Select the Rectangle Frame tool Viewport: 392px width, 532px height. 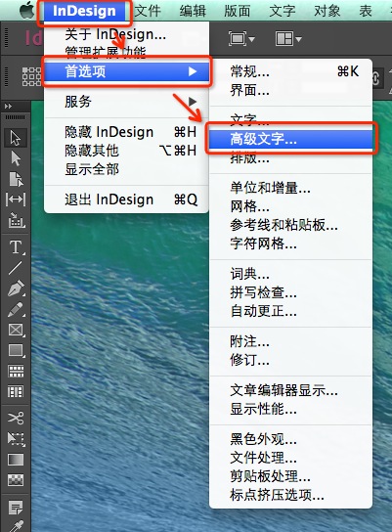[16, 330]
